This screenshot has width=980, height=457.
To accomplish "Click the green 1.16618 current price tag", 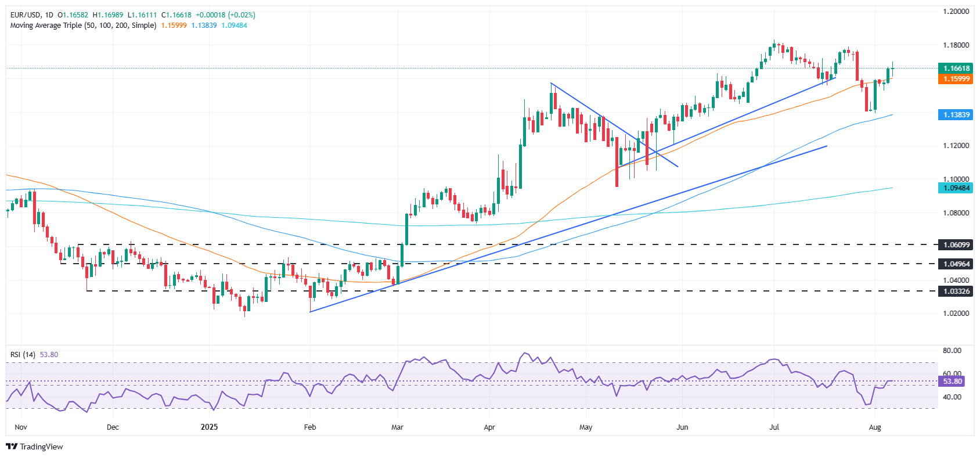I will pyautogui.click(x=956, y=69).
